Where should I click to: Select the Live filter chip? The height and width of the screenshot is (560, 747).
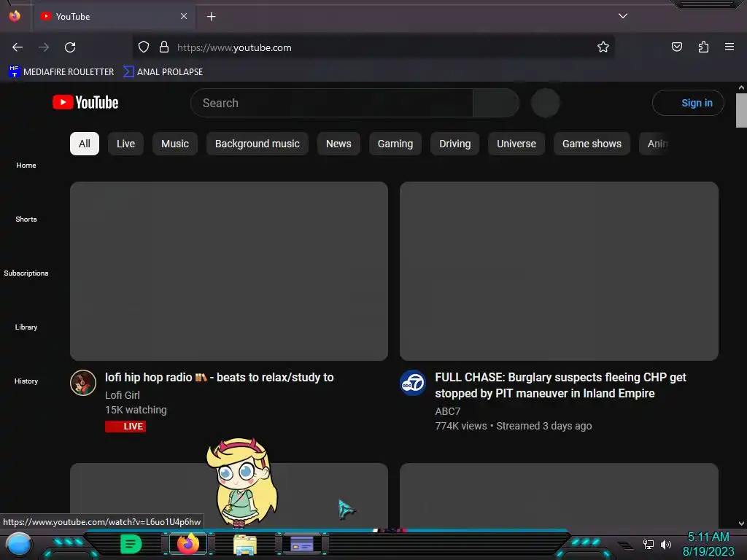pos(125,144)
